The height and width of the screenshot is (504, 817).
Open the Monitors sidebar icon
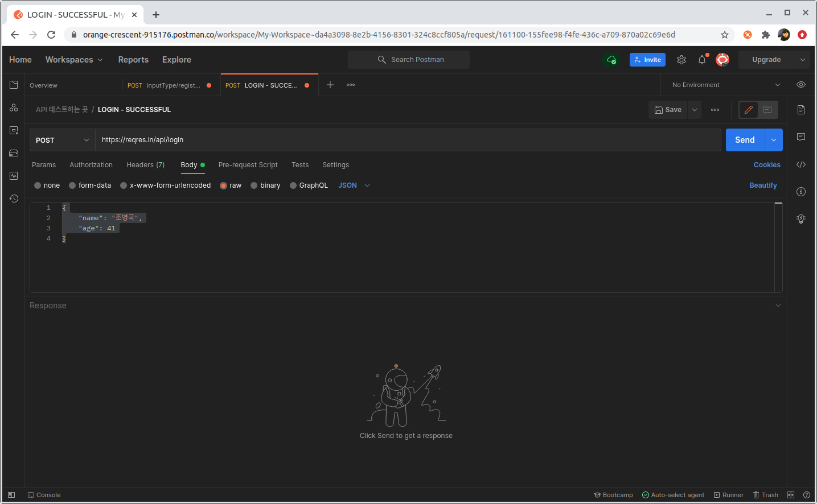[14, 176]
